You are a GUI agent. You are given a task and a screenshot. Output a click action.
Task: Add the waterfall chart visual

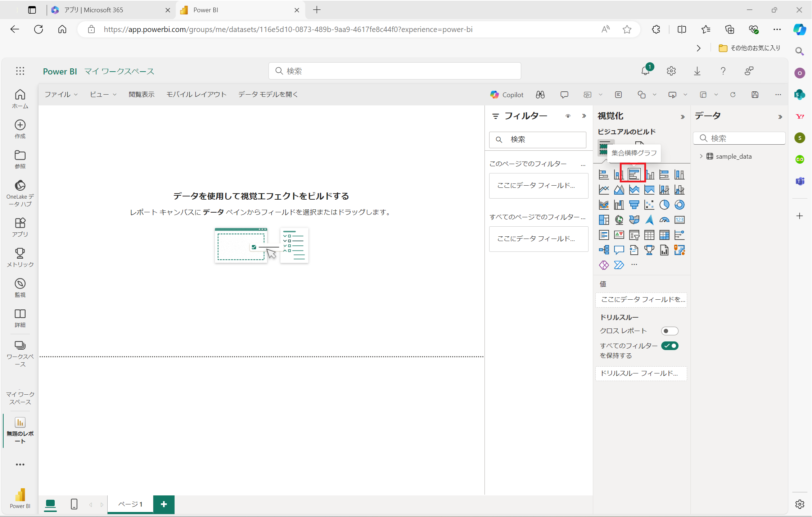click(619, 205)
